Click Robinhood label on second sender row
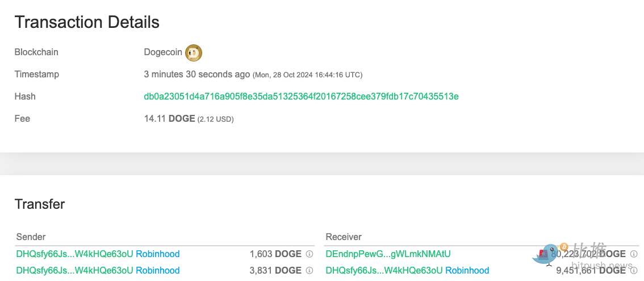The width and height of the screenshot is (644, 281). pos(157,271)
